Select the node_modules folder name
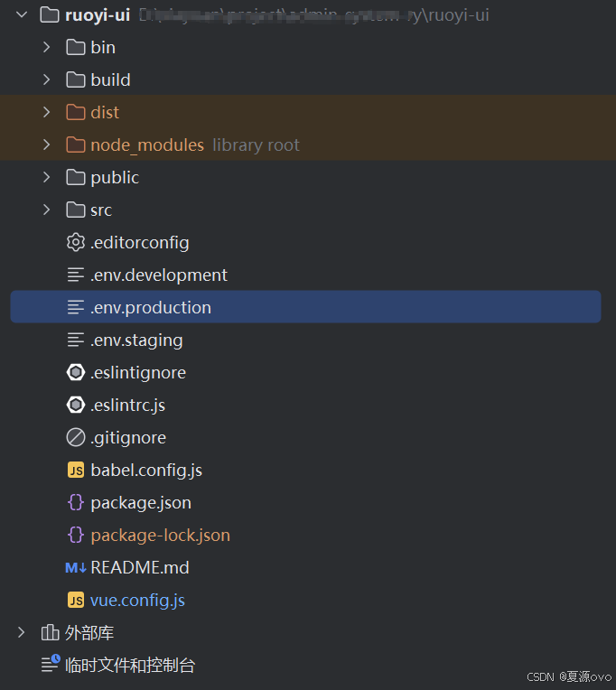 [x=147, y=145]
